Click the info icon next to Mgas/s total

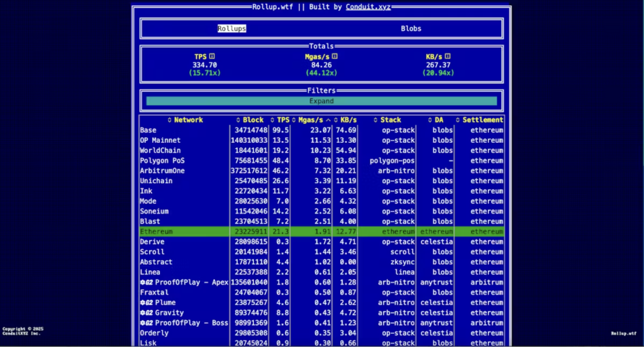pos(335,57)
